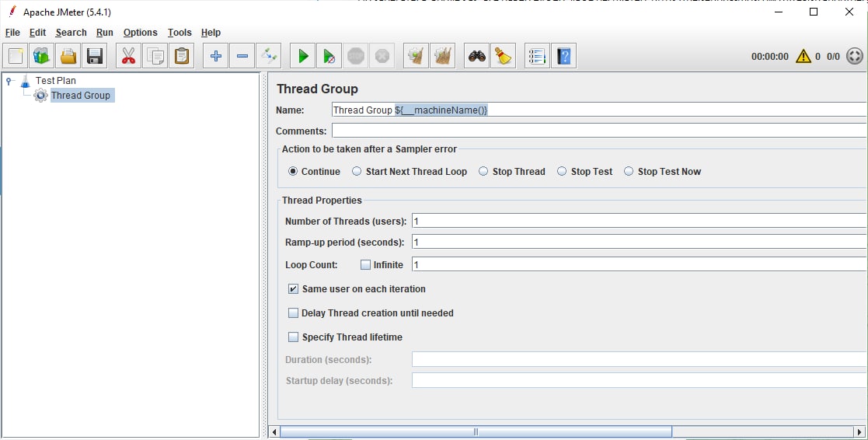Open the Help menu
The height and width of the screenshot is (440, 868).
tap(211, 33)
